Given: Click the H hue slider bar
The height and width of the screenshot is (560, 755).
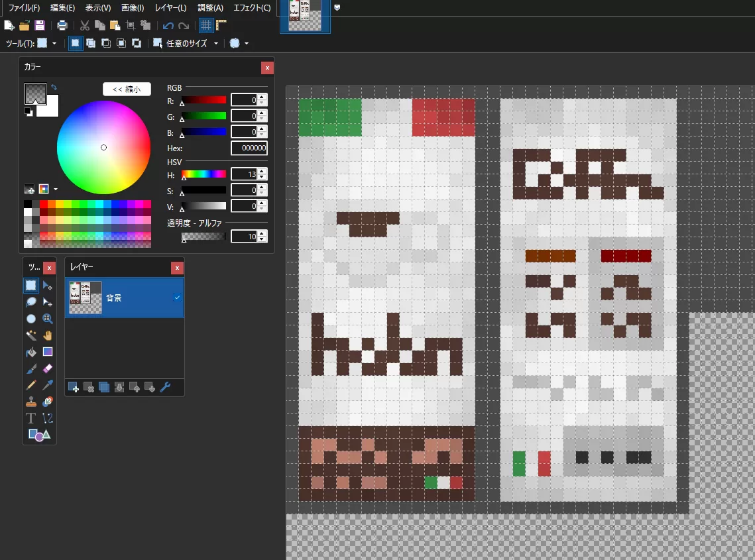Looking at the screenshot, I should point(203,174).
